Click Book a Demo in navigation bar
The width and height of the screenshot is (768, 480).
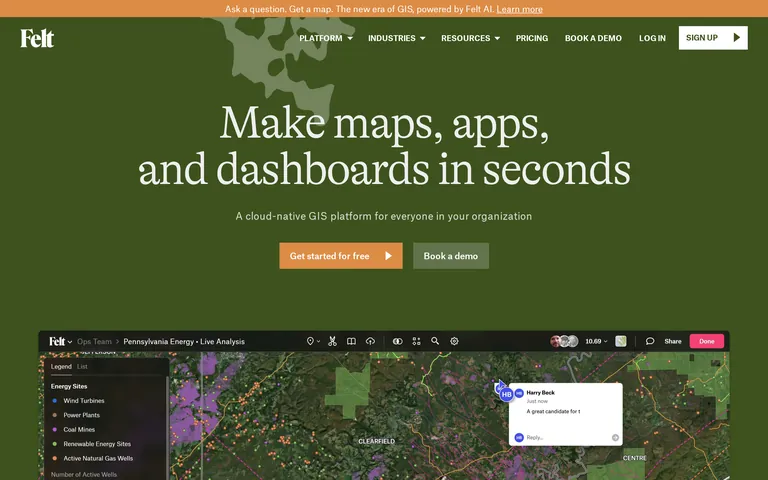click(x=593, y=38)
